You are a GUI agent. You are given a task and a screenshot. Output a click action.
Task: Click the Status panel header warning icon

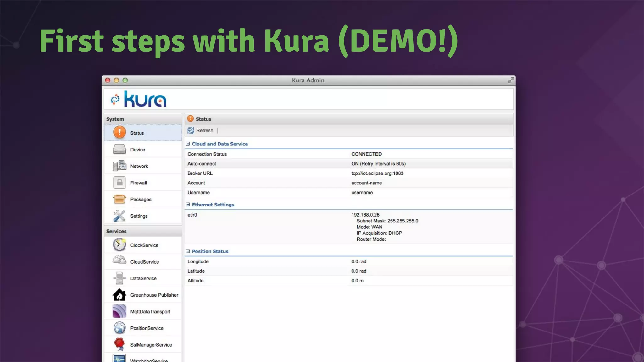click(x=190, y=118)
